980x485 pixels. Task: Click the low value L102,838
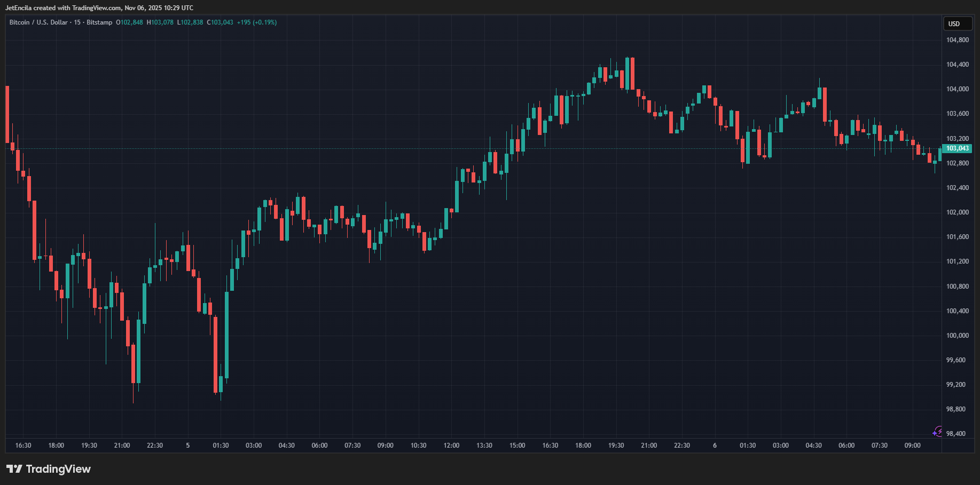coord(190,22)
